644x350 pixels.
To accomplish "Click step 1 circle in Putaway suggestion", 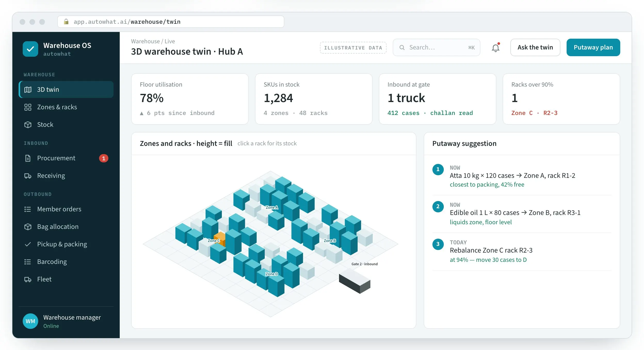I will 438,169.
